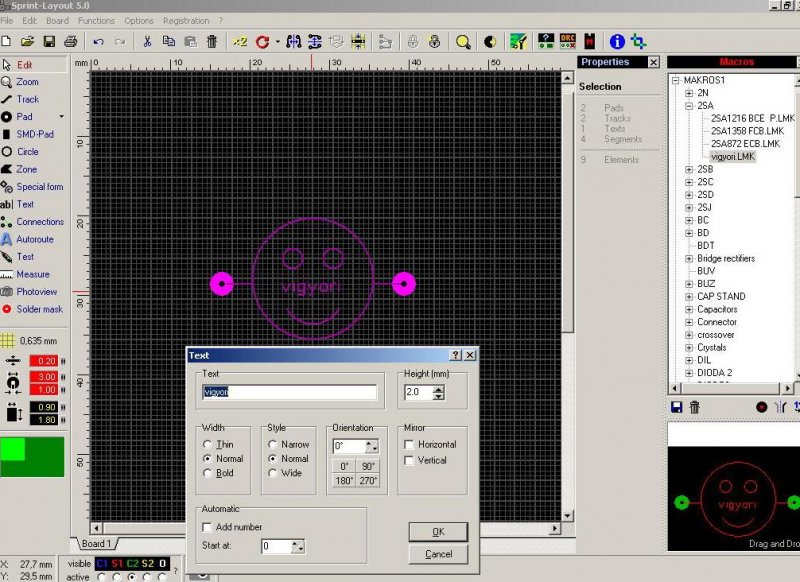Enable Vertical mirror checkbox
This screenshot has height=582, width=800.
click(409, 461)
